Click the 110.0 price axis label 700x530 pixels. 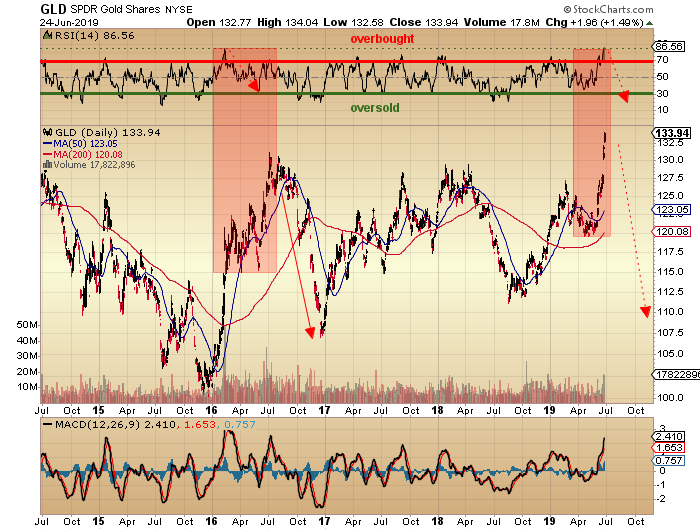(670, 312)
